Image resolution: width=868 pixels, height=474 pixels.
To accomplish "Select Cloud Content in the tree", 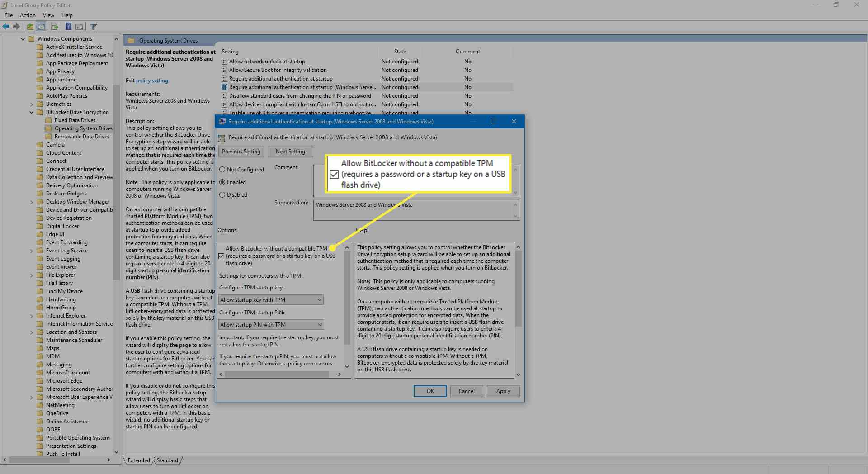I will click(64, 153).
